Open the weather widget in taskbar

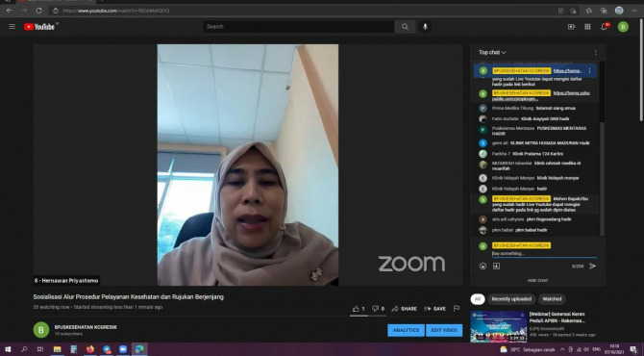529,349
